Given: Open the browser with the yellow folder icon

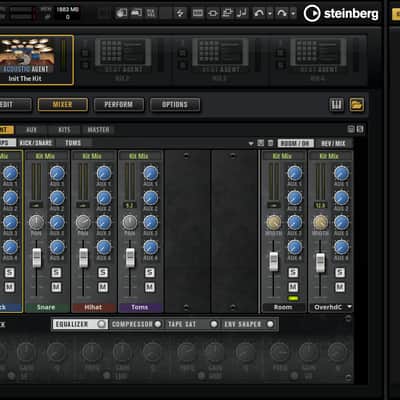Looking at the screenshot, I should (x=356, y=105).
